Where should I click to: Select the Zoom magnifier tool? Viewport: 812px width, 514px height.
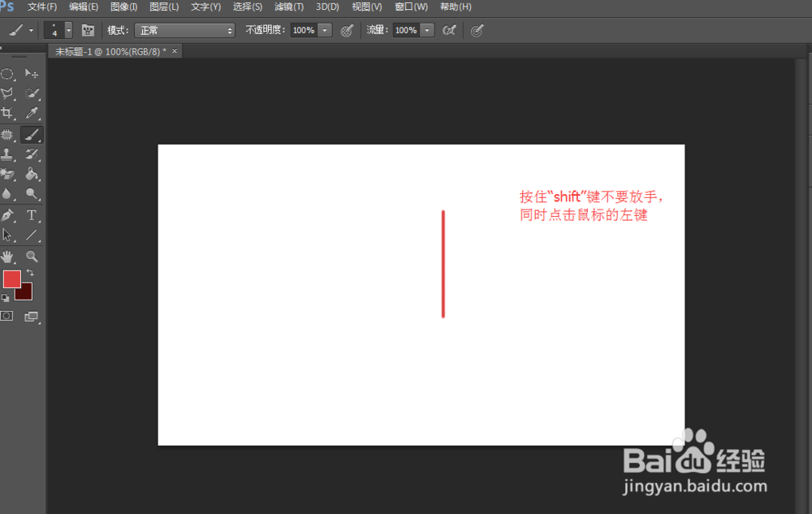[x=32, y=257]
